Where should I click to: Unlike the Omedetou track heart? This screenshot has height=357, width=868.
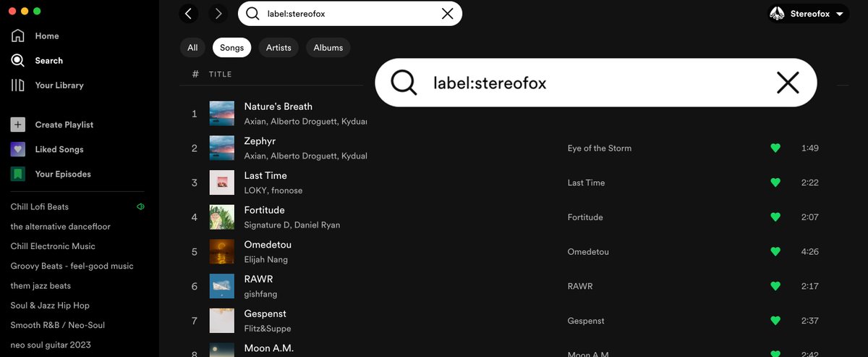tap(775, 251)
